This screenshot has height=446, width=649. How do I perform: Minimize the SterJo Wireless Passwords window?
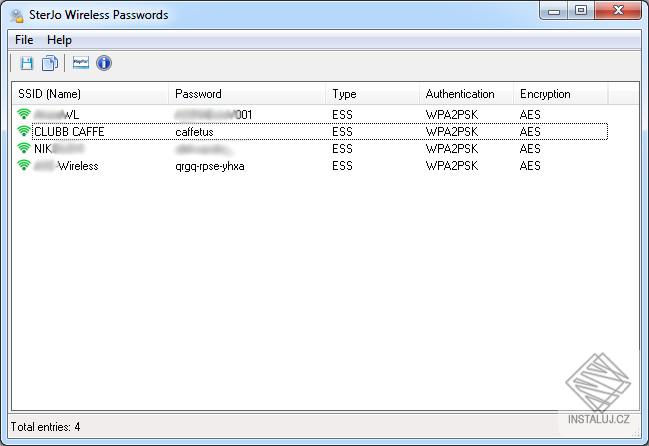[554, 11]
